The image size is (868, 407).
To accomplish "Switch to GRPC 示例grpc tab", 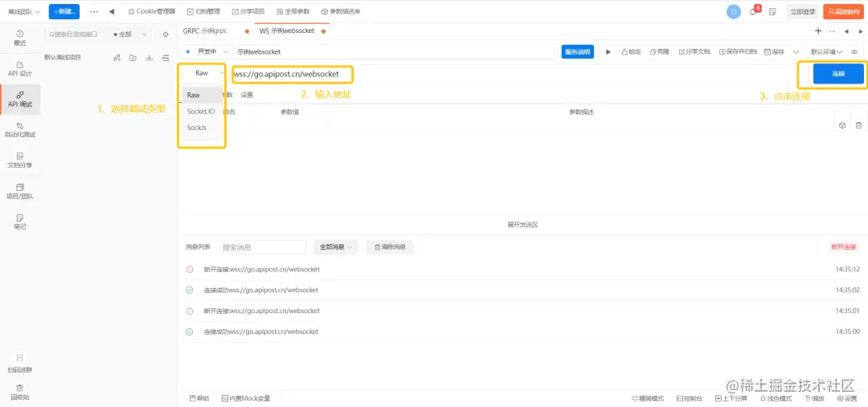I will click(x=205, y=31).
